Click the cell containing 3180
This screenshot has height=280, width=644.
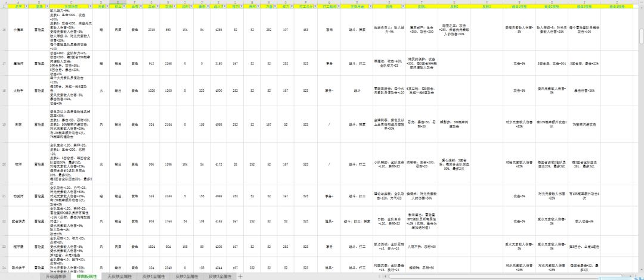pyautogui.click(x=218, y=63)
